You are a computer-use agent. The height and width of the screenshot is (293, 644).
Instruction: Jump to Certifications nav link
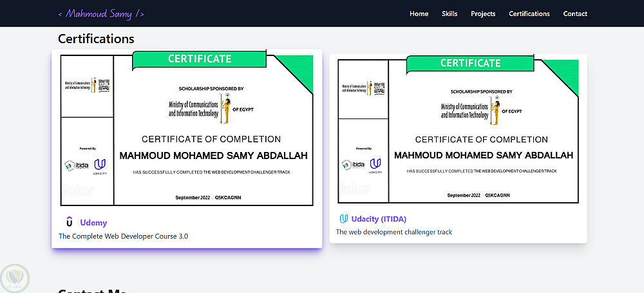click(x=529, y=14)
